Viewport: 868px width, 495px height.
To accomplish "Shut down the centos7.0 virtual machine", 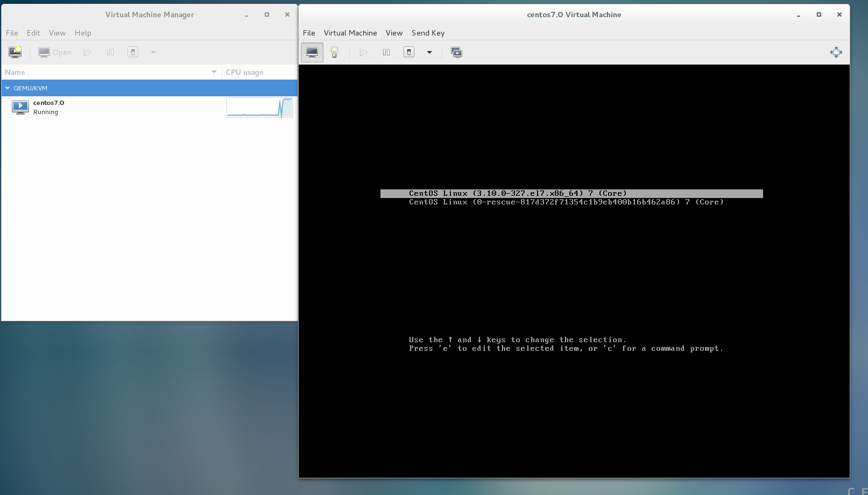I will point(409,52).
